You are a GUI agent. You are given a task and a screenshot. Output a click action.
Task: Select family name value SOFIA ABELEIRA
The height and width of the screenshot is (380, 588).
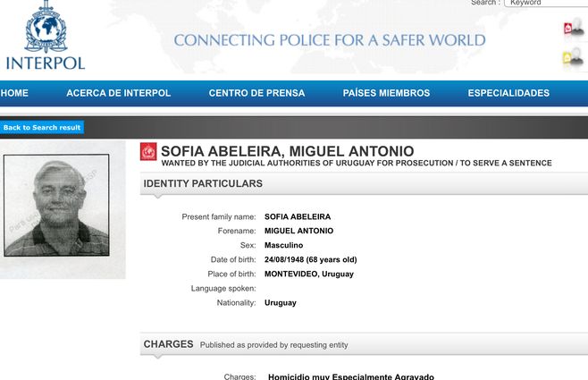[298, 216]
